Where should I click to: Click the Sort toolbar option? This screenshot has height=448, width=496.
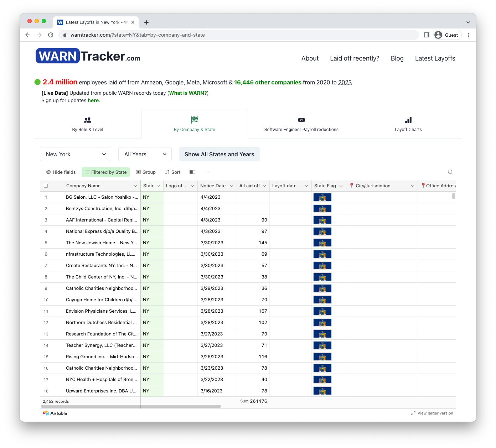pos(173,172)
